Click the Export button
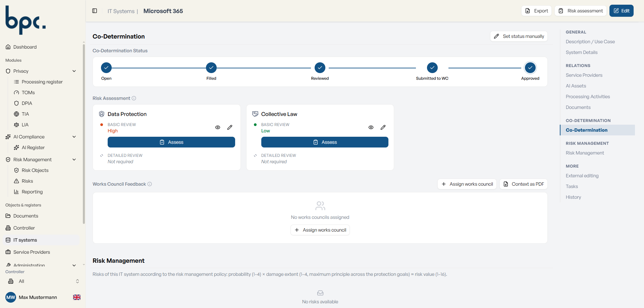Screen dimensions: 644x308 coord(536,11)
